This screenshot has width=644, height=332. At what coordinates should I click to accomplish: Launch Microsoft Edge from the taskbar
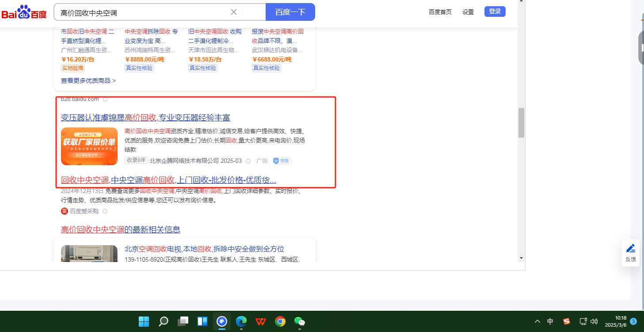[241, 321]
